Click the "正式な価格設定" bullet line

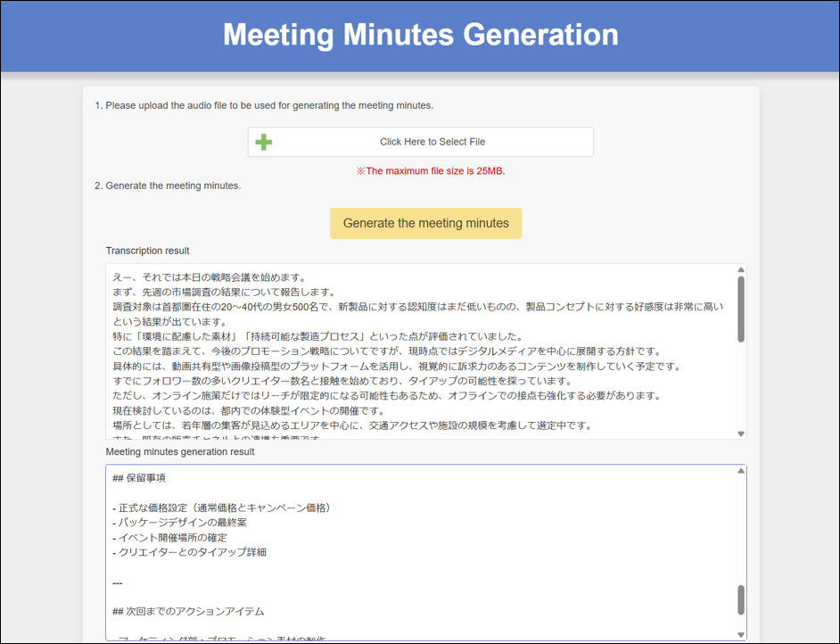click(x=223, y=508)
